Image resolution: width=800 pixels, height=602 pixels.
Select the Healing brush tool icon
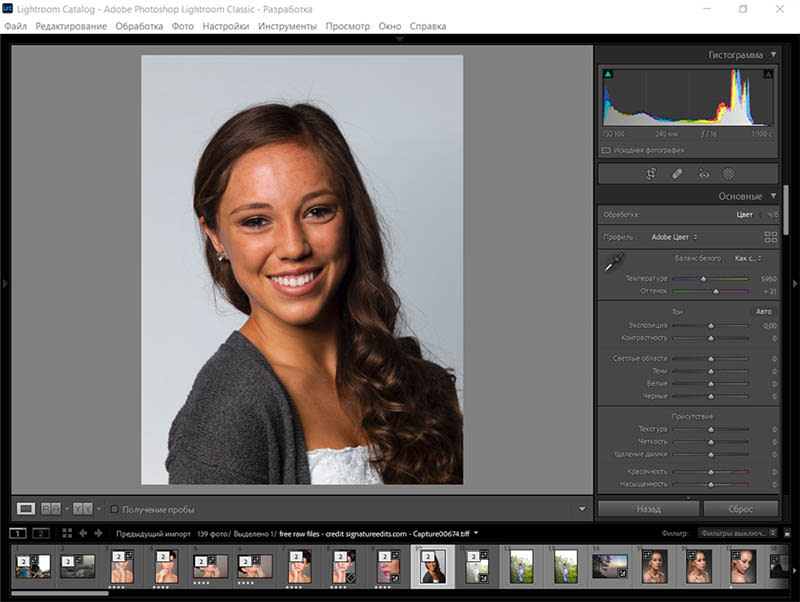pyautogui.click(x=677, y=174)
